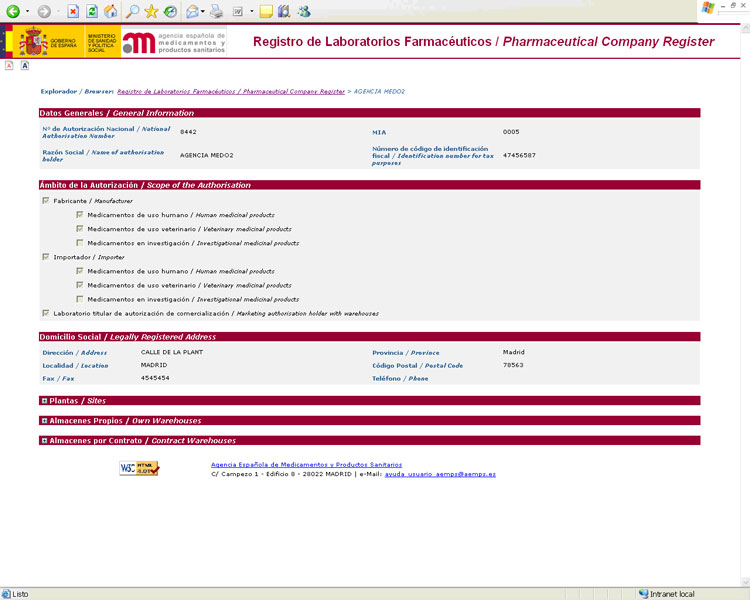The image size is (750, 600).
Task: Stop page loading with the red X icon
Action: tap(73, 11)
